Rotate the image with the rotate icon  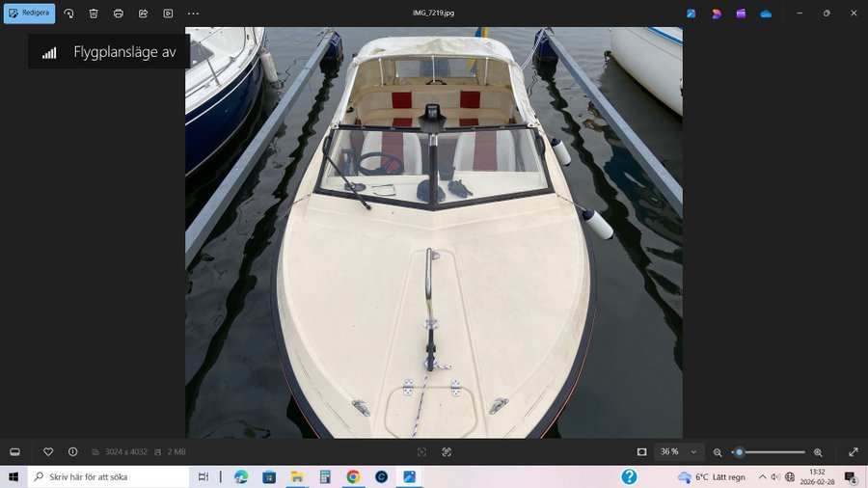[x=68, y=14]
